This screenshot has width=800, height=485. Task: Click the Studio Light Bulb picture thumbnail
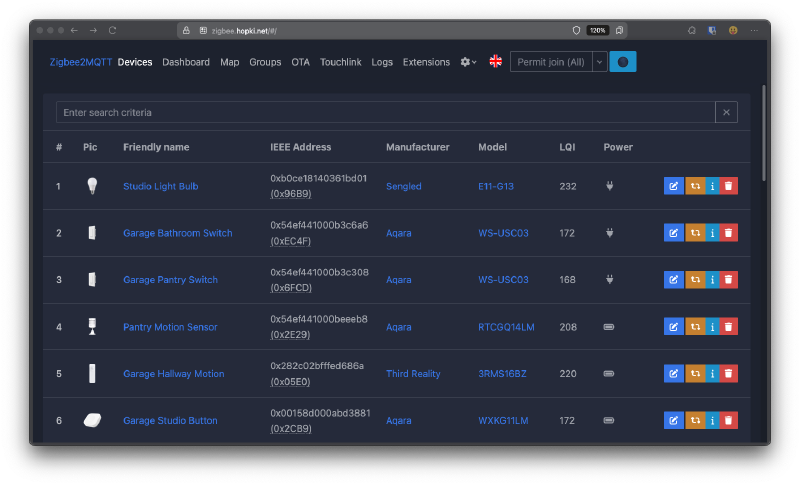click(92, 186)
